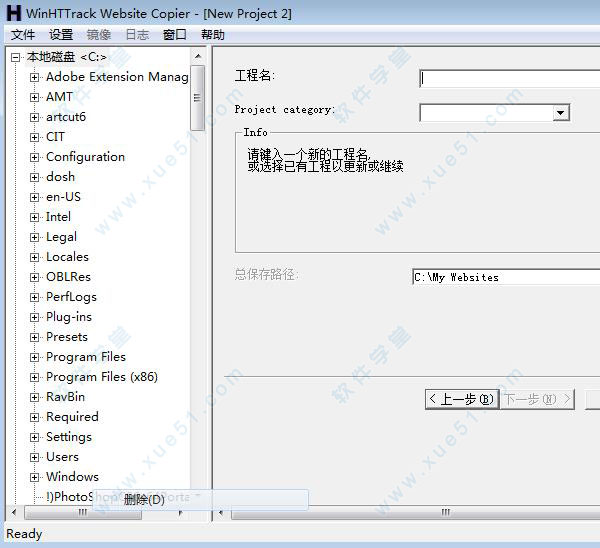Select the Intel folder label
The width and height of the screenshot is (600, 548).
58,217
